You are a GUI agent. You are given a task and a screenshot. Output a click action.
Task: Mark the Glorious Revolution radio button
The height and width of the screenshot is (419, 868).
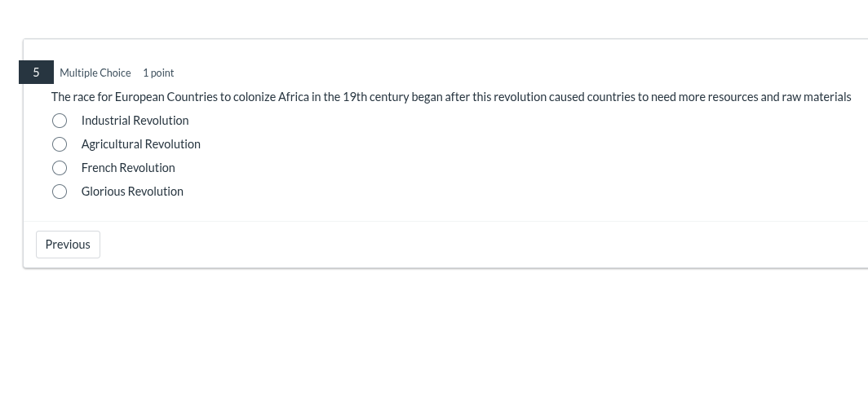[x=60, y=192]
